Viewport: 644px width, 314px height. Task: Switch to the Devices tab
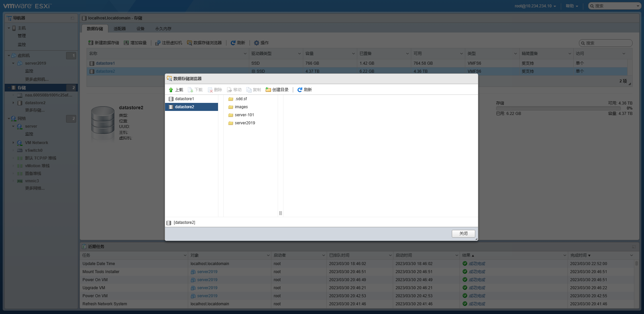pos(140,29)
